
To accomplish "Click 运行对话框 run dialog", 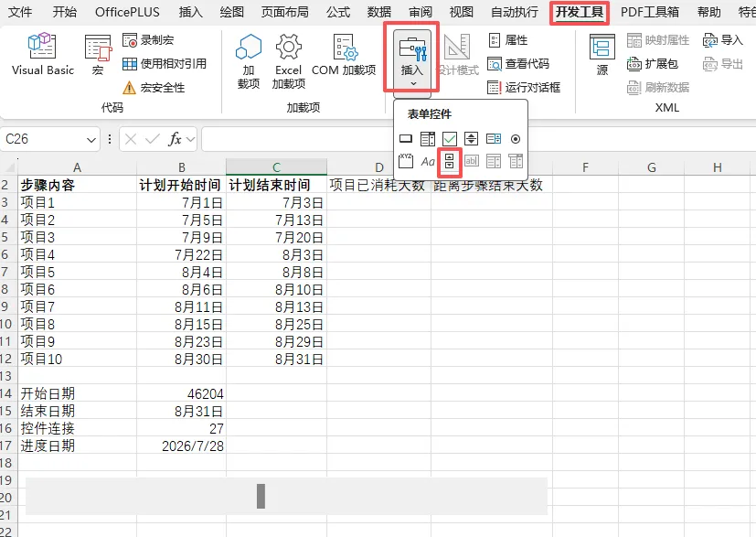I will [x=524, y=87].
